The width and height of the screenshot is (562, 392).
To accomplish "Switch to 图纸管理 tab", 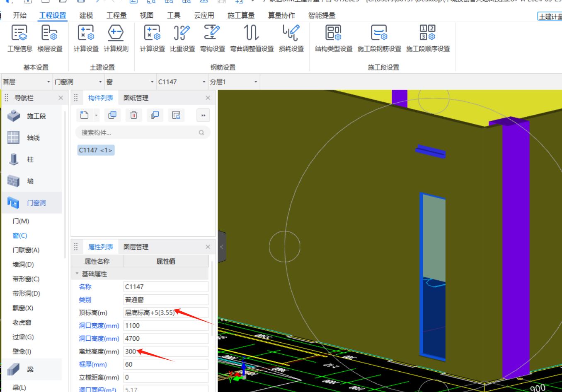I will [x=136, y=98].
